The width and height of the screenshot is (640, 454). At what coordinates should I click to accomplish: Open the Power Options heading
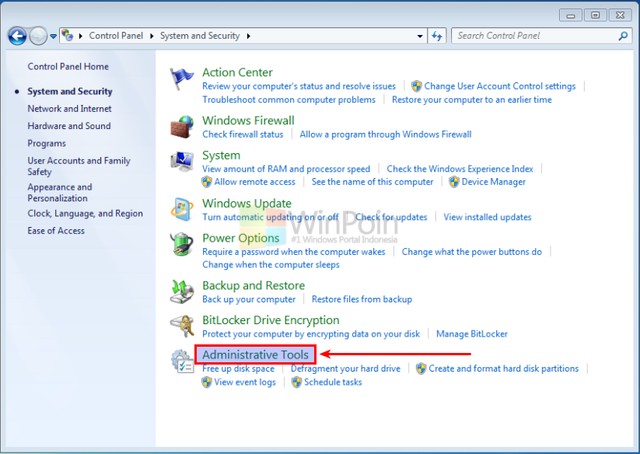(x=241, y=238)
